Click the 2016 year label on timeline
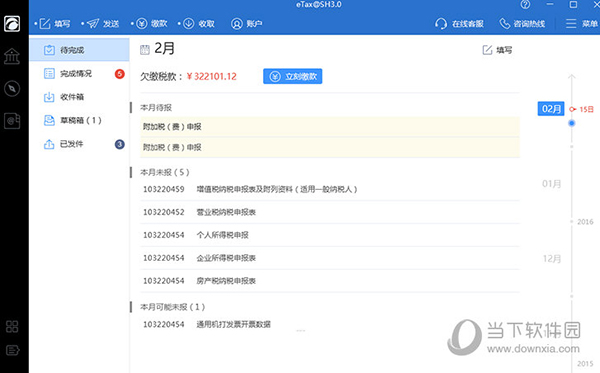The width and height of the screenshot is (600, 373). 585,222
